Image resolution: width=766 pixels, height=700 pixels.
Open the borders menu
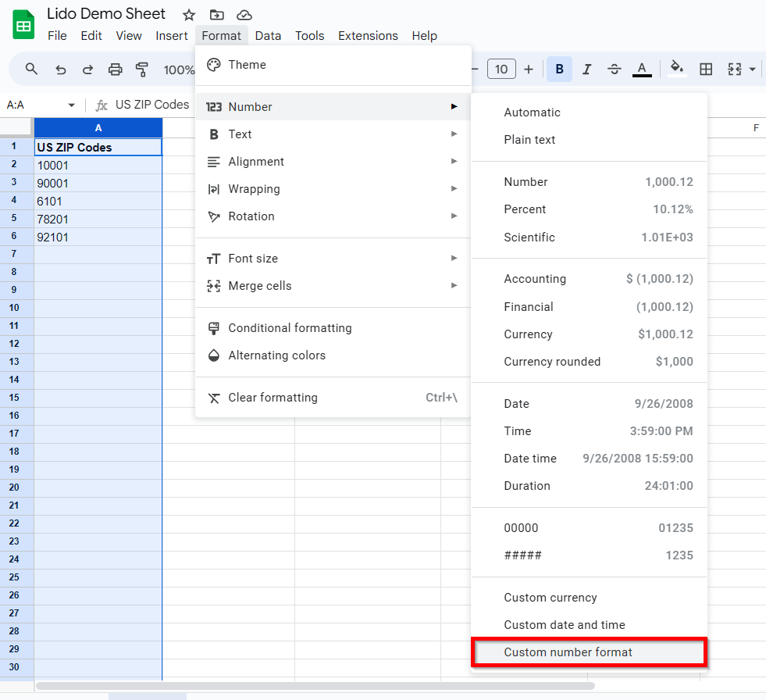click(706, 69)
